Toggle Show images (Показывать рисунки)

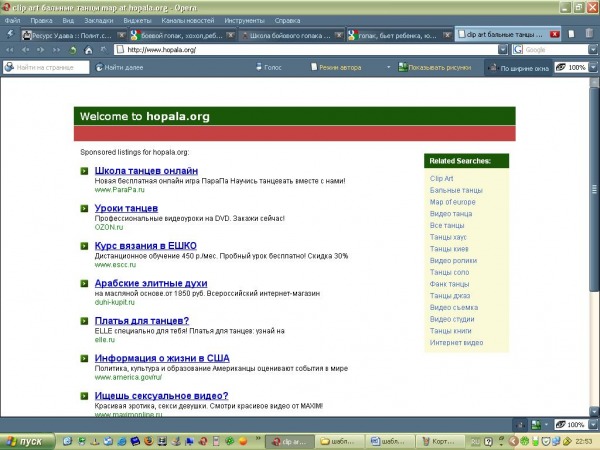(x=434, y=67)
